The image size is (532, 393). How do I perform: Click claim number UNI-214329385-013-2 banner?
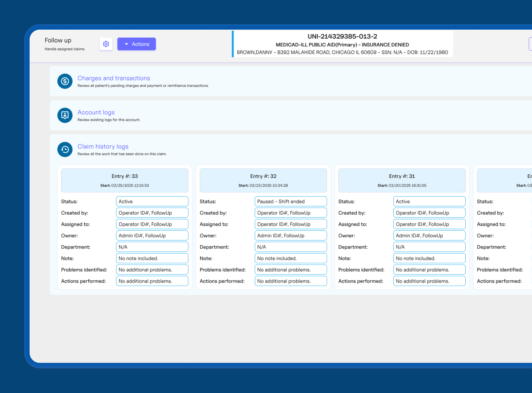pyautogui.click(x=342, y=36)
